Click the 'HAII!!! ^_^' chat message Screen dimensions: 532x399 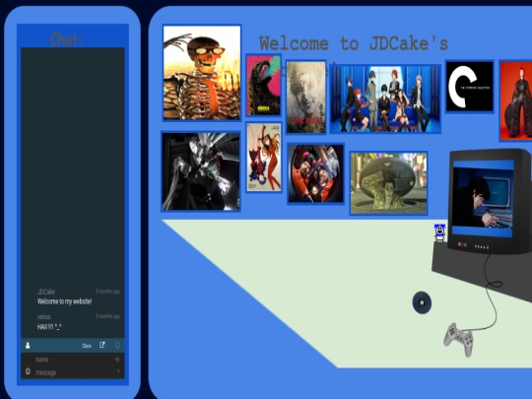[x=49, y=327]
